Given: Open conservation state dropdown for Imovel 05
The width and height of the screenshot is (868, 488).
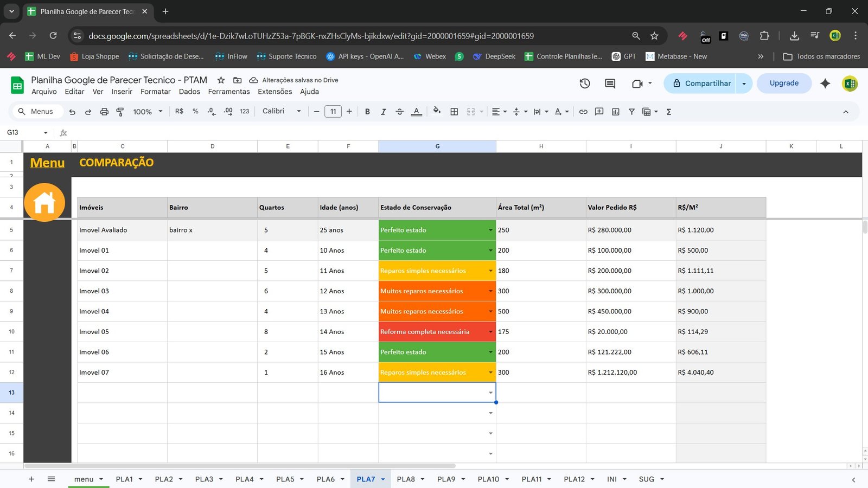Looking at the screenshot, I should click(x=490, y=331).
